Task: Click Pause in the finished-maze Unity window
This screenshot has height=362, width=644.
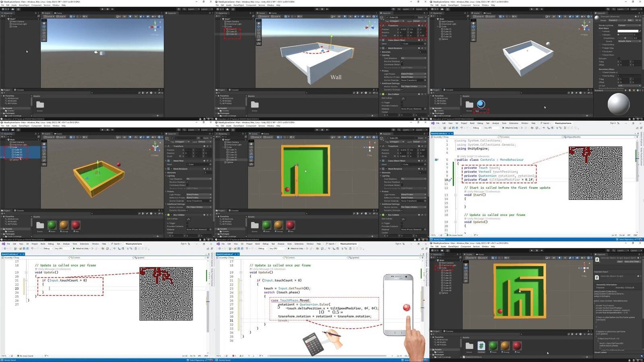Action: (x=537, y=250)
